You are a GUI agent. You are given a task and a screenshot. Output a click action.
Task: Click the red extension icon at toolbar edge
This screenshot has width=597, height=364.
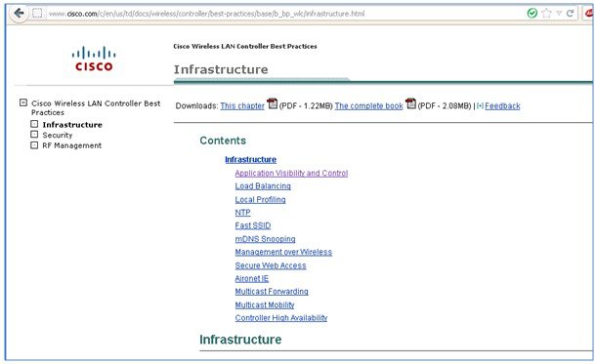coord(589,14)
